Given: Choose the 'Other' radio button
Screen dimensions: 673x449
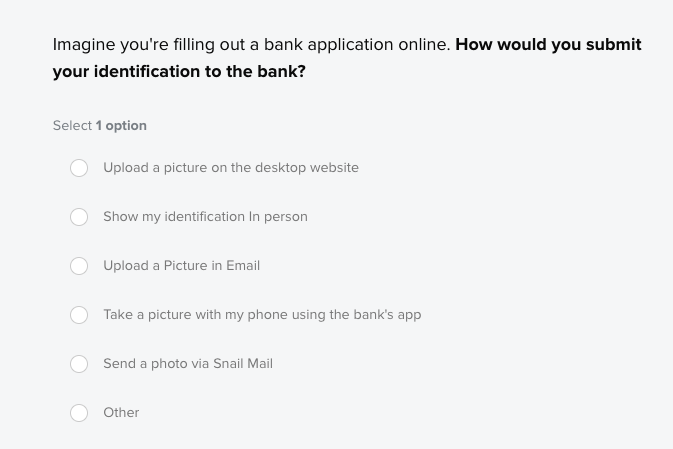Looking at the screenshot, I should point(79,413).
